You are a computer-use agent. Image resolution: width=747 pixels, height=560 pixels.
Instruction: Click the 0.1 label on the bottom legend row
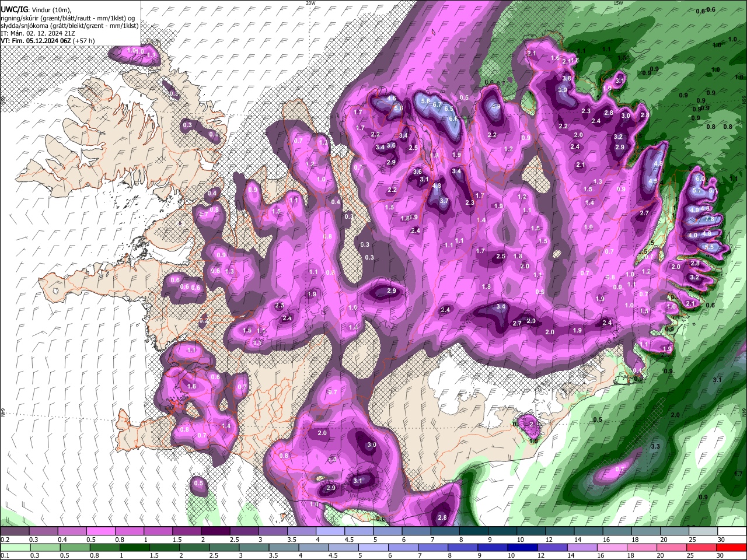click(x=4, y=556)
